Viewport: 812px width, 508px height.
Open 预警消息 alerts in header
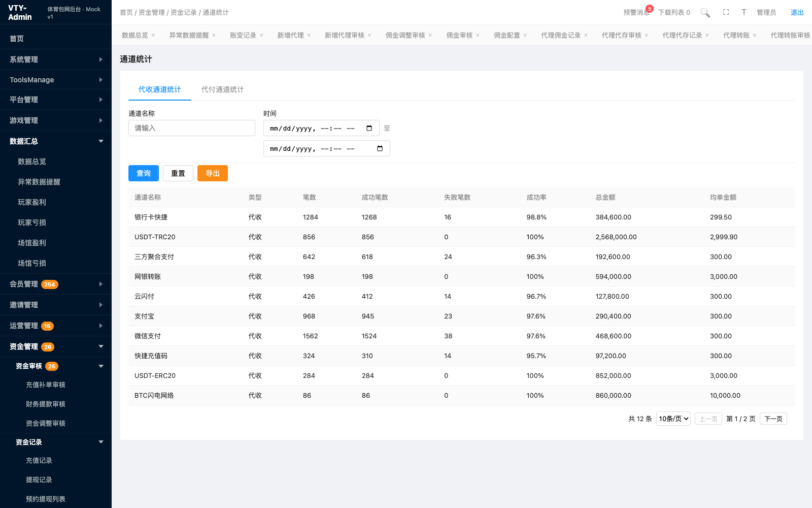(636, 12)
